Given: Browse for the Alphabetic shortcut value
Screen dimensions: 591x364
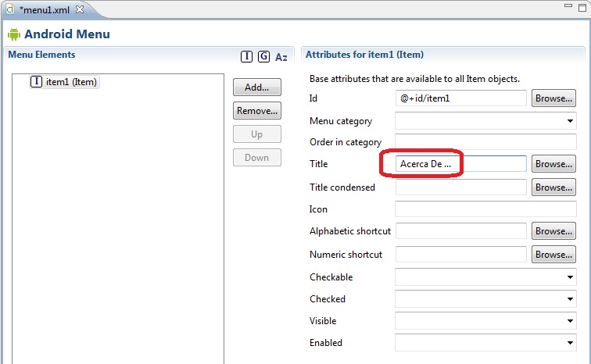Looking at the screenshot, I should [553, 230].
